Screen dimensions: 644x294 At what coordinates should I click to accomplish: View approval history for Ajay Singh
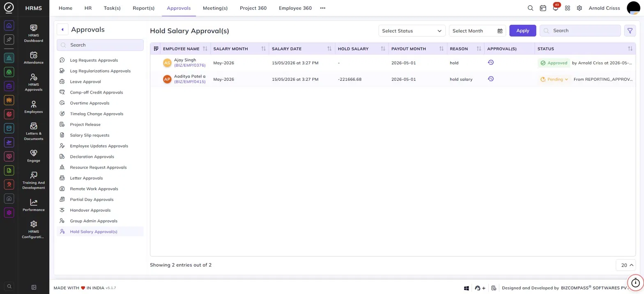pos(490,62)
